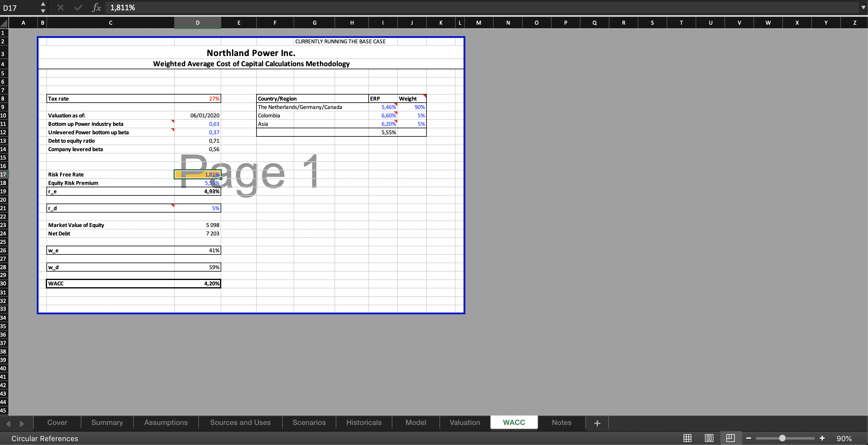Select Unlevered beta 0,37 cell
868x445 pixels.
click(x=197, y=132)
